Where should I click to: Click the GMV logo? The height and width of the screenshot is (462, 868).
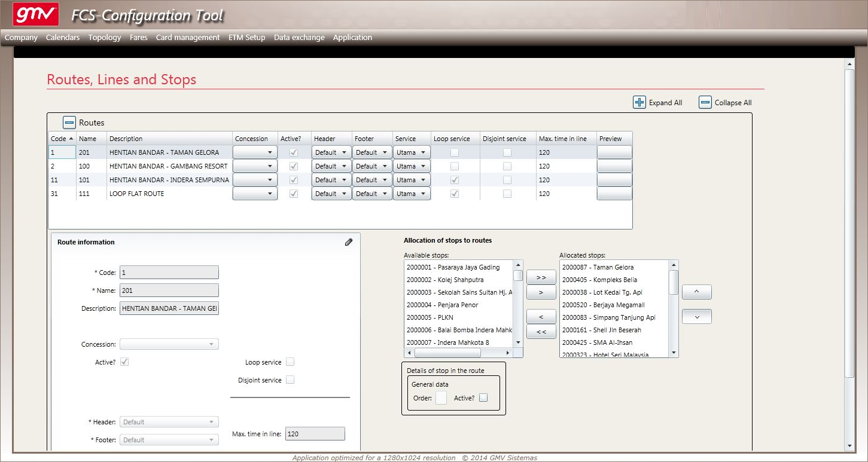tap(36, 14)
